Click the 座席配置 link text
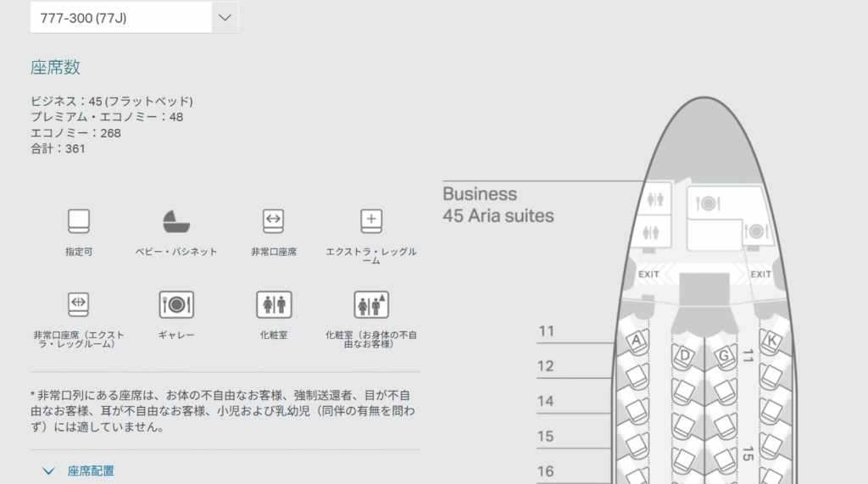The image size is (868, 484). (x=91, y=470)
